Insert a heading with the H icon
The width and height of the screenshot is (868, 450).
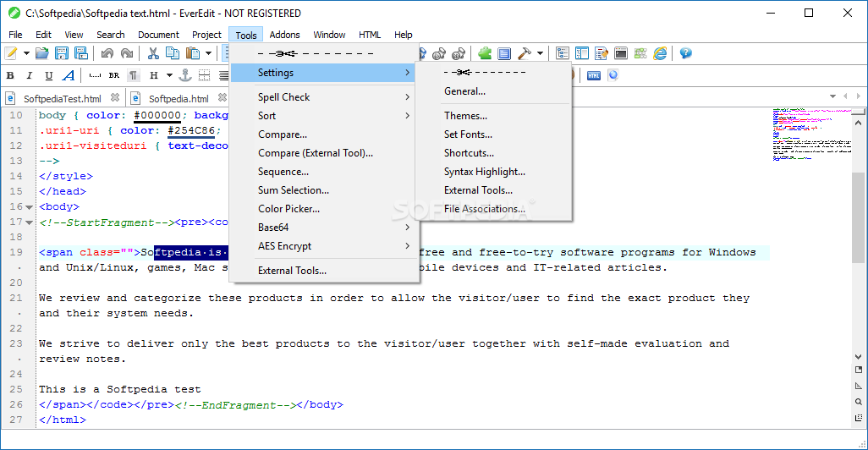[154, 75]
